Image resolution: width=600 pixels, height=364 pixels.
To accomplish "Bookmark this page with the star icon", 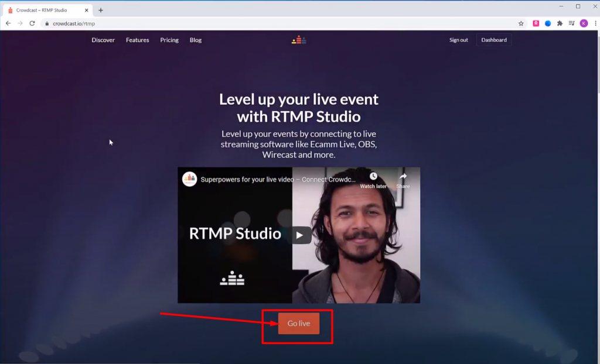I will (521, 23).
